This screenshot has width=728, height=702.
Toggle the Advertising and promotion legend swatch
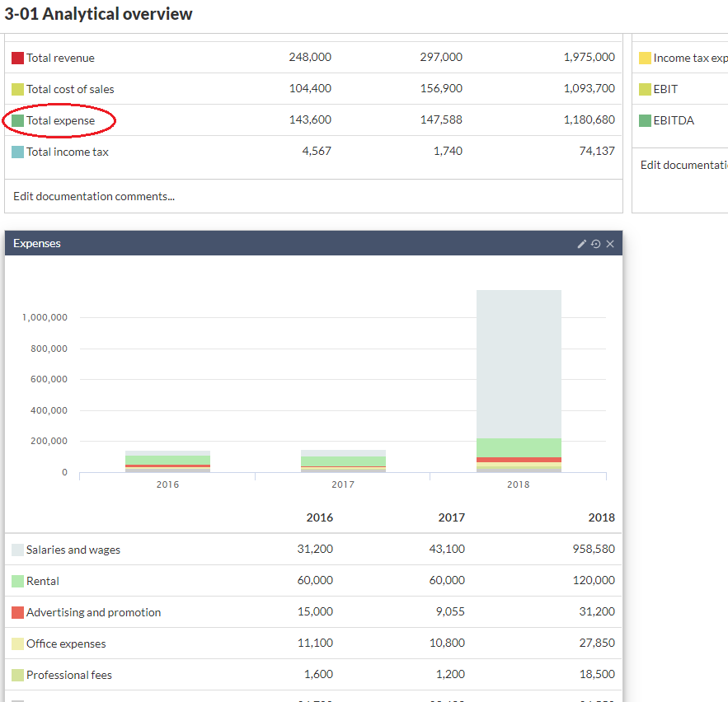point(17,612)
